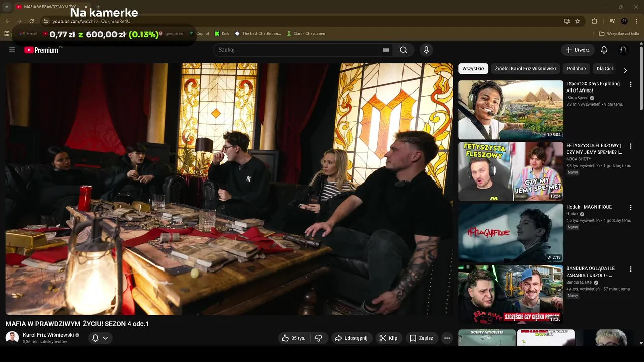
Task: Open the tab search dropdown arrow
Action: (7, 7)
